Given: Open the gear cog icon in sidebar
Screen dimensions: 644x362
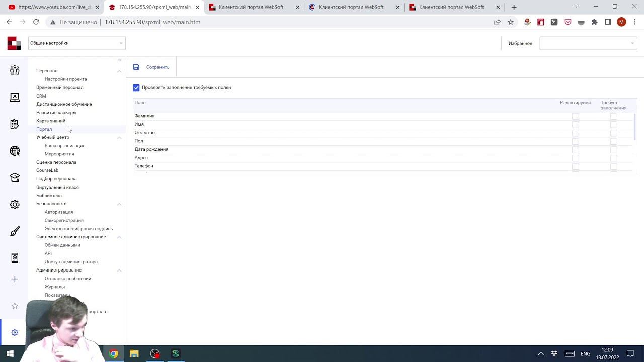Looking at the screenshot, I should (15, 205).
